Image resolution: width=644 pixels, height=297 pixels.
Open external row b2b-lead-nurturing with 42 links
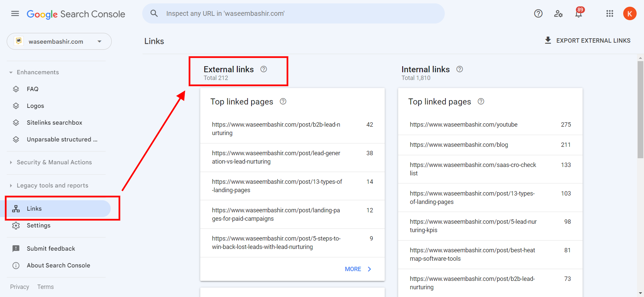(292, 129)
